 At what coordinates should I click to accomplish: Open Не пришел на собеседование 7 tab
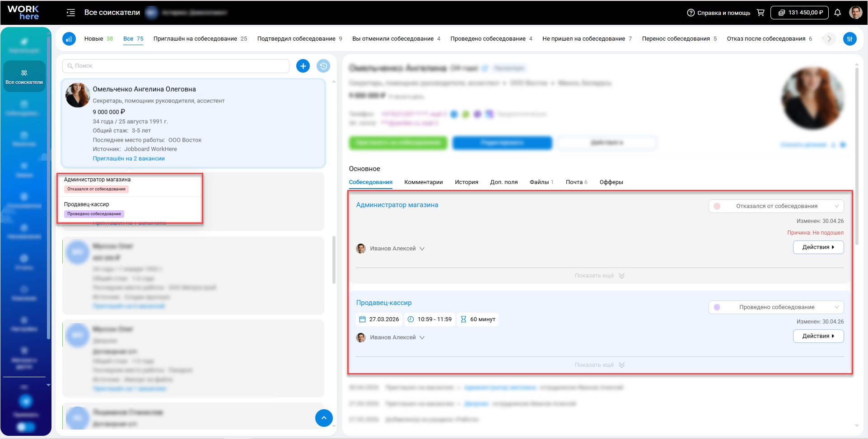coord(587,39)
